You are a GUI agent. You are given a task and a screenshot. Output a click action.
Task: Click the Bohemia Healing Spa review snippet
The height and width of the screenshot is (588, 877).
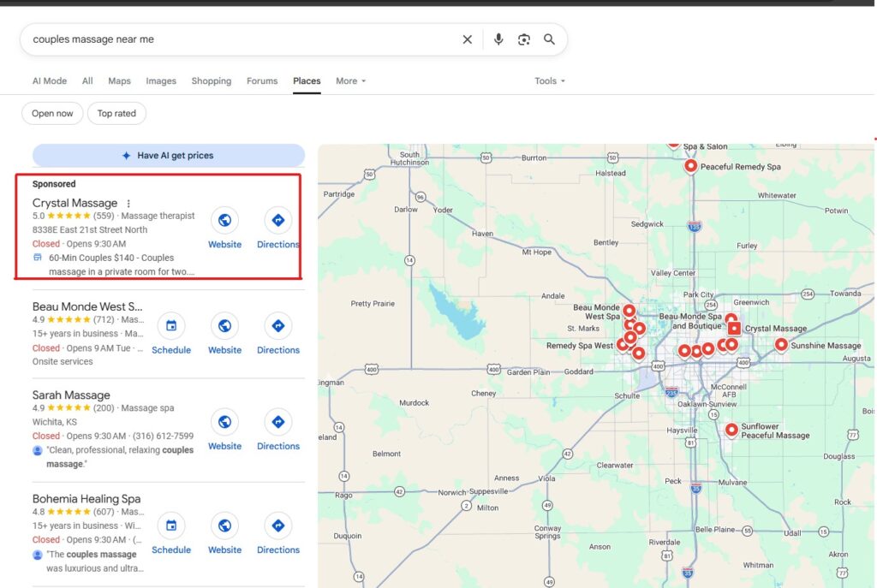click(x=95, y=561)
